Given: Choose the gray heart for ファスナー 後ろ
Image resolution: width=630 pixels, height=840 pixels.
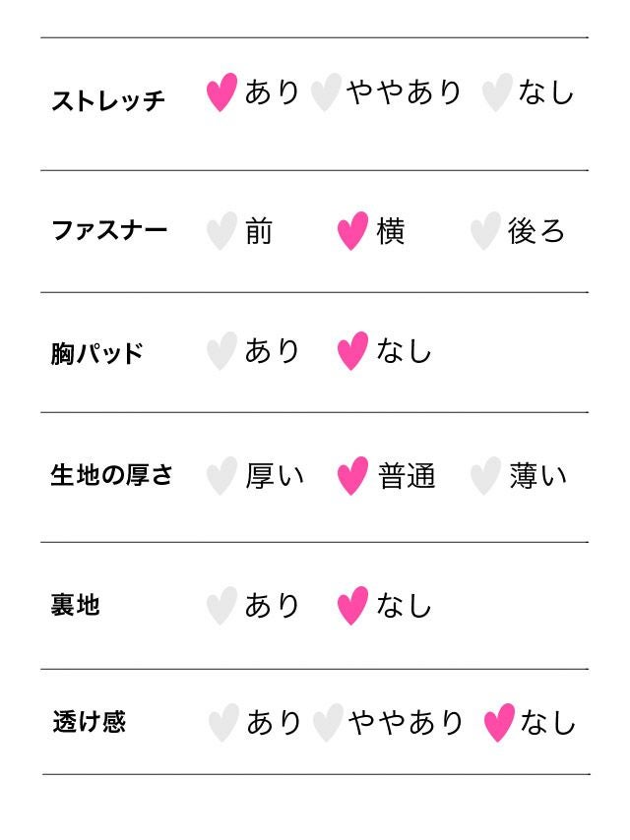Looking at the screenshot, I should [x=484, y=231].
